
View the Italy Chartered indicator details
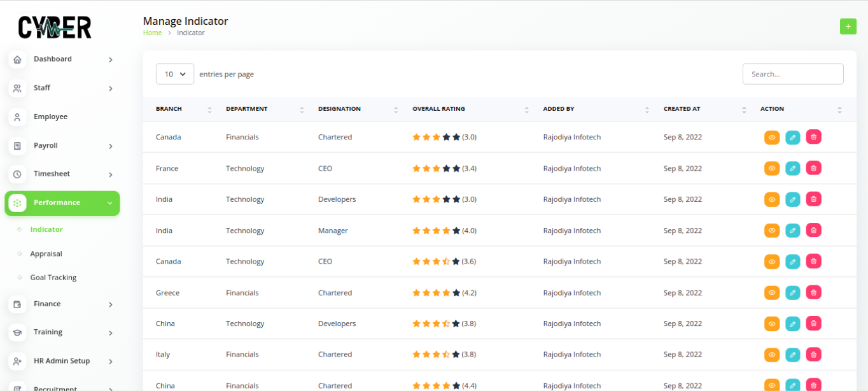tap(771, 355)
